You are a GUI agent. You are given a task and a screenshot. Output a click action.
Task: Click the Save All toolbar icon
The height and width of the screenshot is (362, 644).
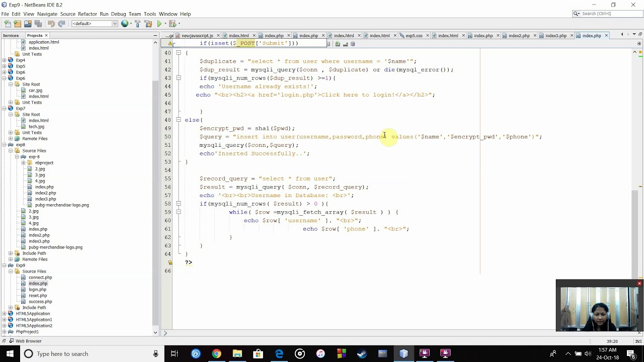coord(38,24)
